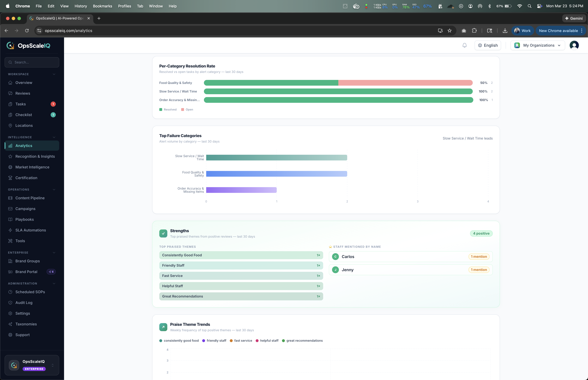Collapse the WORKSPACE section

(54, 74)
